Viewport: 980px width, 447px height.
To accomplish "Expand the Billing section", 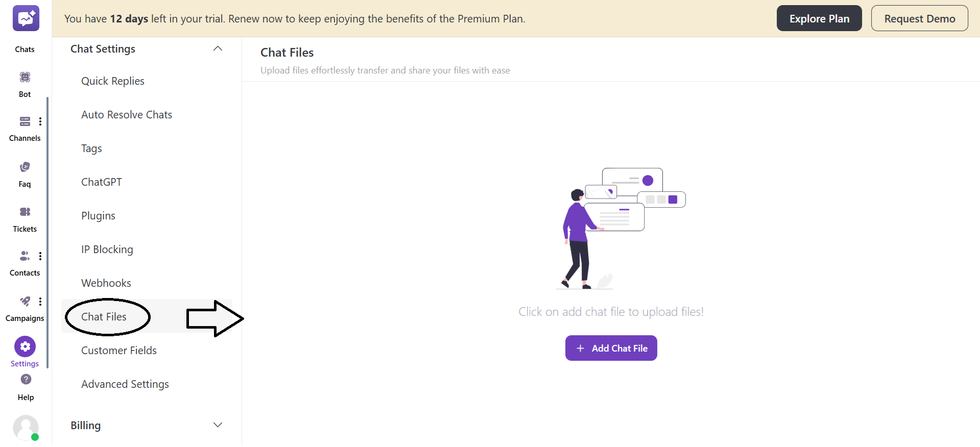I will tap(218, 425).
